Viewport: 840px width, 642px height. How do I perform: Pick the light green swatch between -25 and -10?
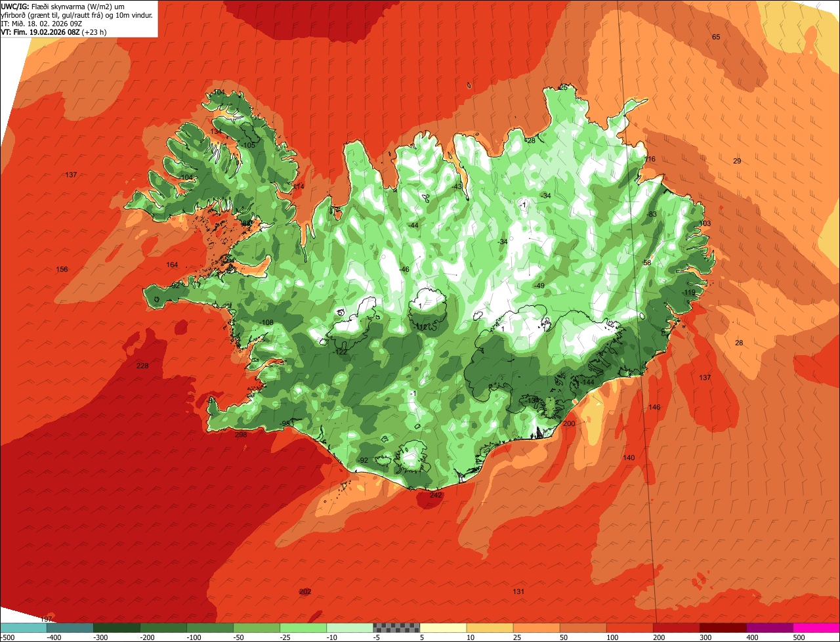pyautogui.click(x=303, y=628)
